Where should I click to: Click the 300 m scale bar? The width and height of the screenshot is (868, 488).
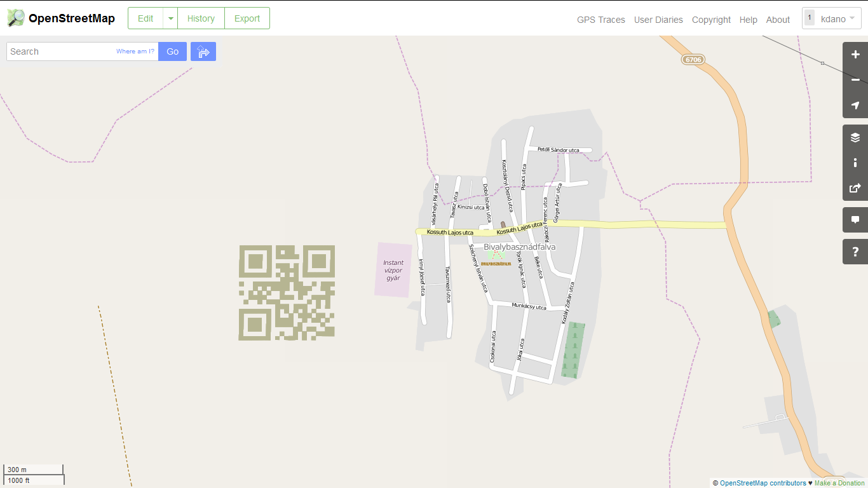click(33, 470)
